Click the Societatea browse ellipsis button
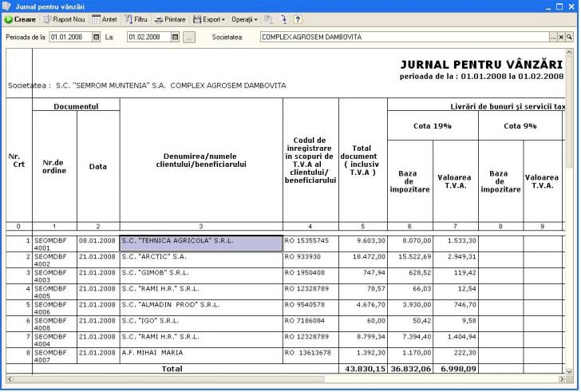Viewport: 581px width, 392px height. click(x=553, y=37)
